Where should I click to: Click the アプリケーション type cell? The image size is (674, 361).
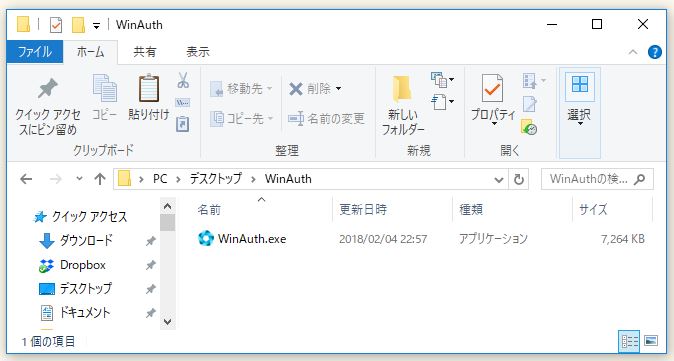pos(493,239)
